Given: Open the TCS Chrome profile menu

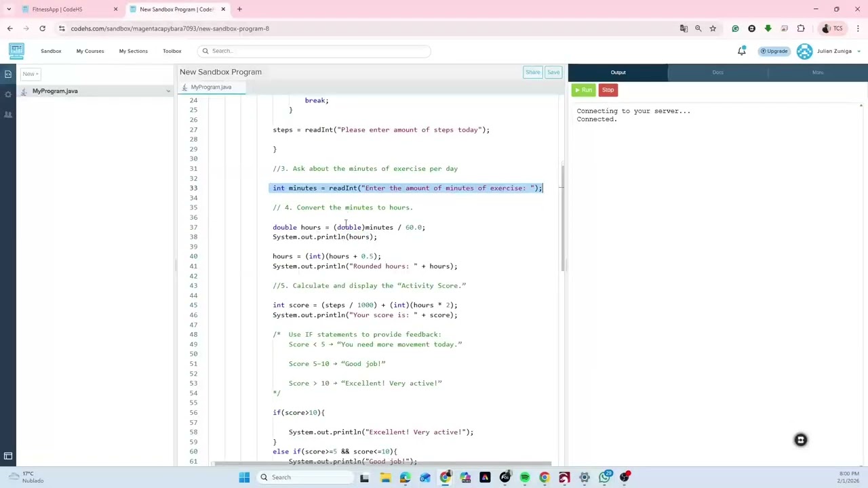Looking at the screenshot, I should [x=831, y=28].
